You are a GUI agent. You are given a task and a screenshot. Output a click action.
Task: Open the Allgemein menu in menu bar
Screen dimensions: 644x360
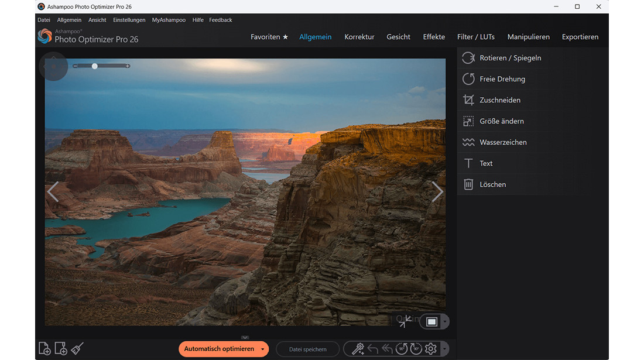(69, 20)
